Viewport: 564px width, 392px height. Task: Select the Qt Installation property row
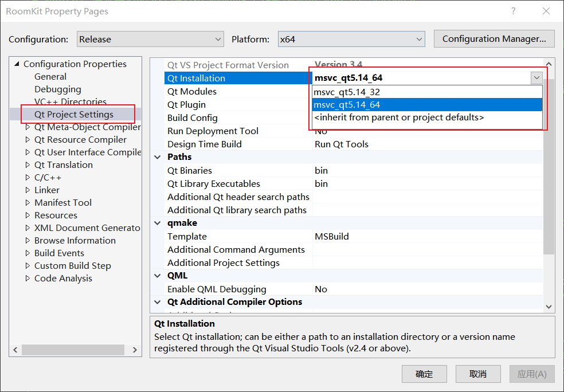point(238,78)
